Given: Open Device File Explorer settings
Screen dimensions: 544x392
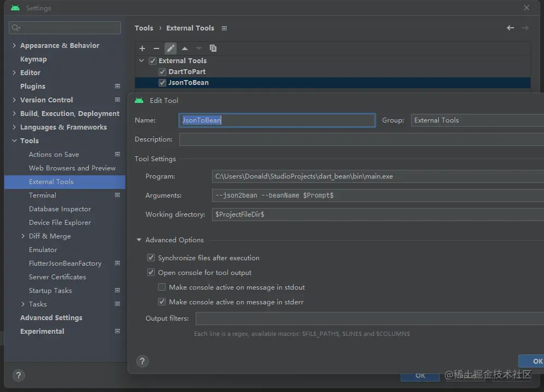Looking at the screenshot, I should pyautogui.click(x=60, y=222).
